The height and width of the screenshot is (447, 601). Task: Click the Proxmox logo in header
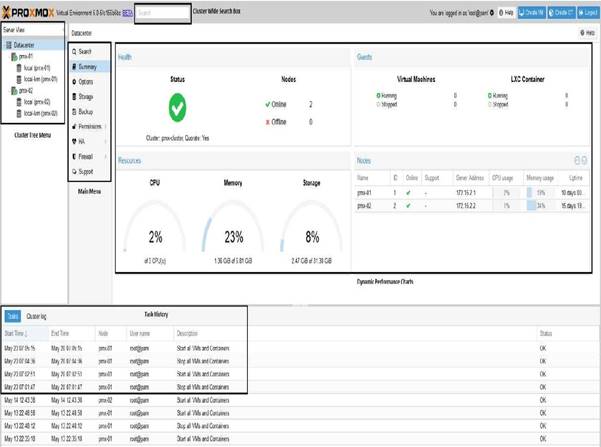coord(28,13)
